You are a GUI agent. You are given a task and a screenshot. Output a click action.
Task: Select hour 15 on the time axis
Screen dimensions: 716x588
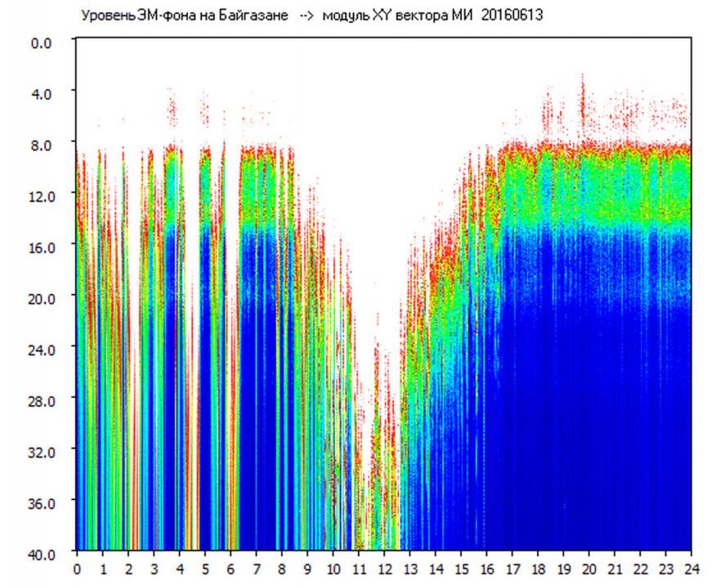coord(461,568)
